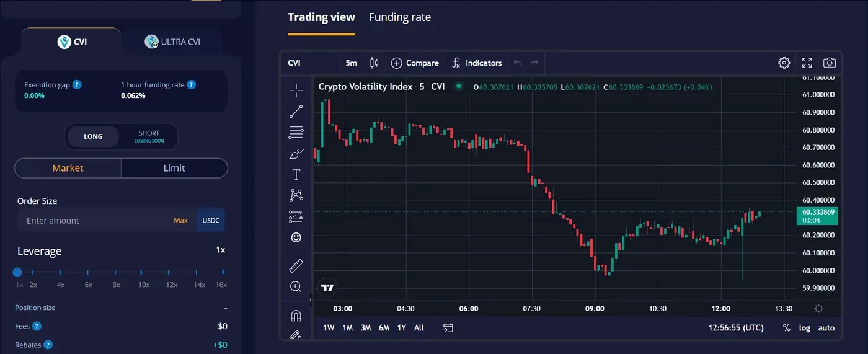
Task: Choose the Market order type
Action: 68,168
